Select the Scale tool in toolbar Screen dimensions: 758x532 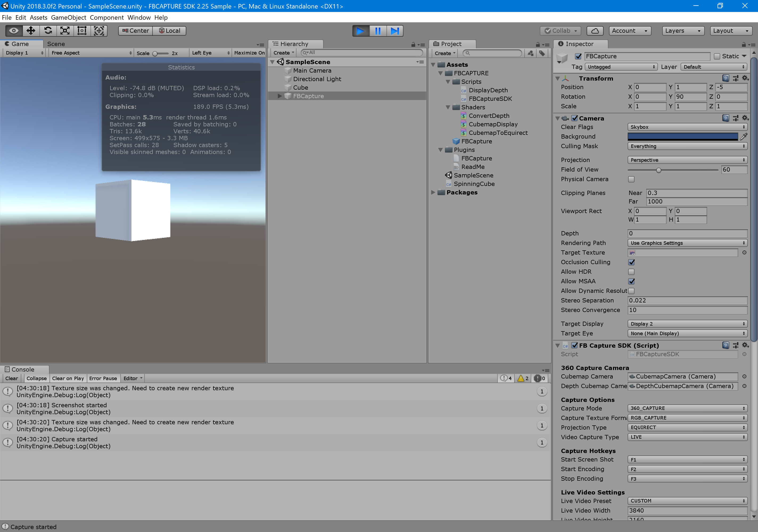(65, 31)
